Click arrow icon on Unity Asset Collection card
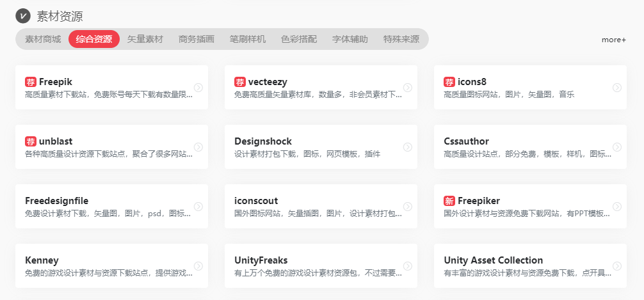644x300 pixels. coord(617,266)
